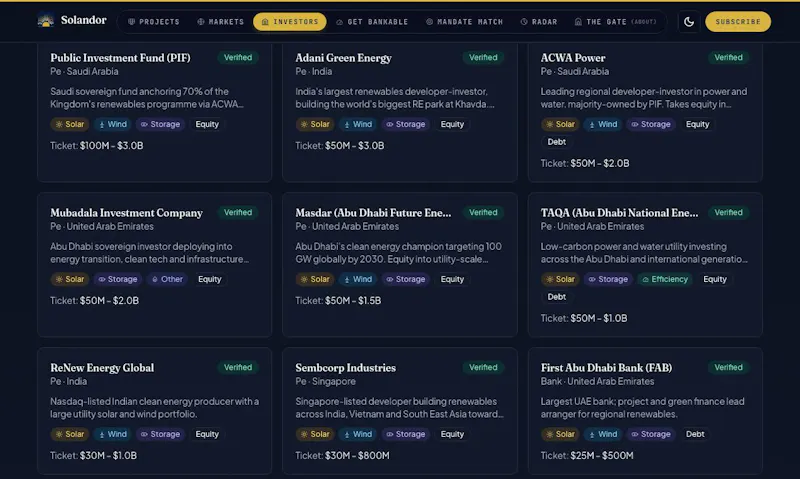The width and height of the screenshot is (800, 479).
Task: Click Storage tag icon on Masdar card
Action: tap(390, 280)
